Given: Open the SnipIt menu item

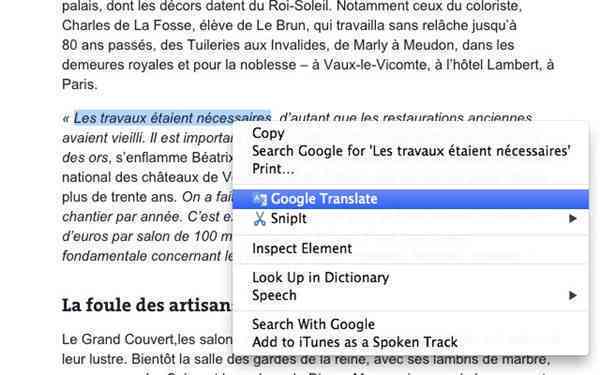Looking at the screenshot, I should (411, 218).
